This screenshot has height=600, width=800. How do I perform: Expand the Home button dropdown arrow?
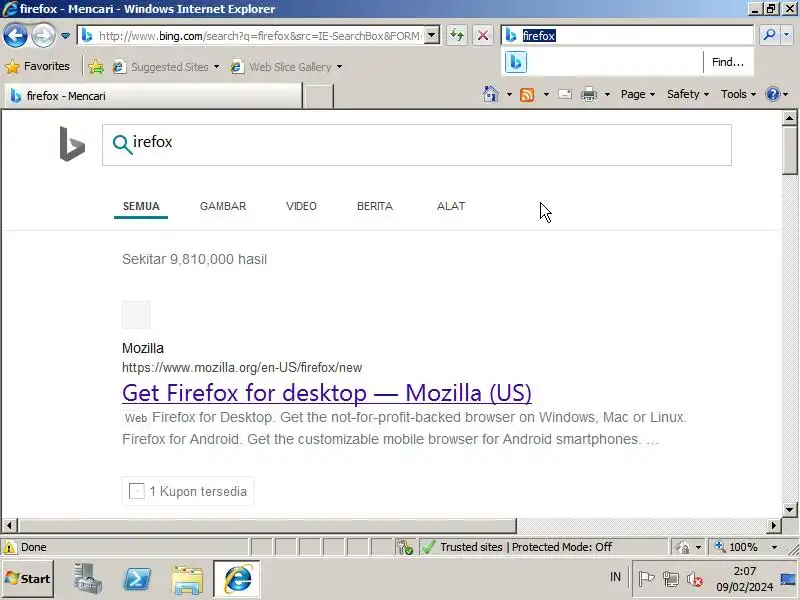[509, 94]
